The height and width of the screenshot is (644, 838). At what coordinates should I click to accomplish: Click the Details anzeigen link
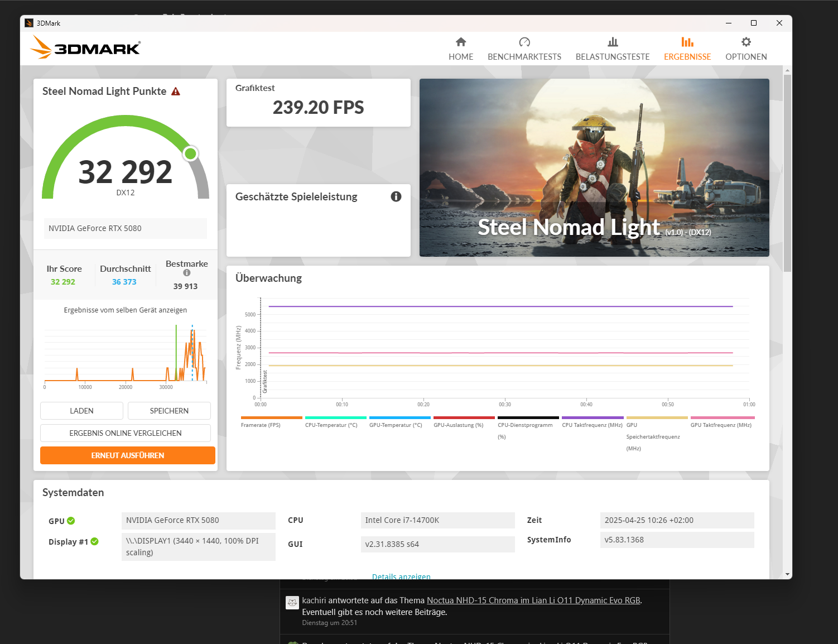[401, 576]
